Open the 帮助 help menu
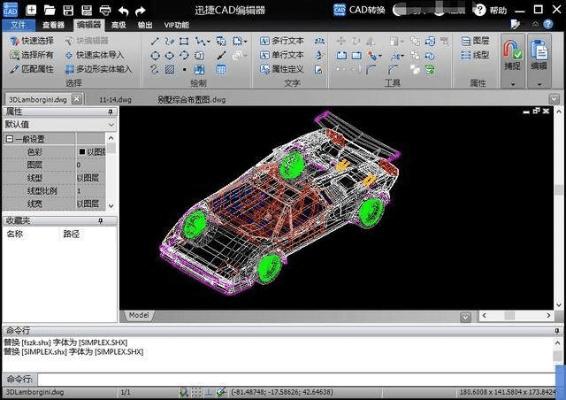 tap(491, 10)
